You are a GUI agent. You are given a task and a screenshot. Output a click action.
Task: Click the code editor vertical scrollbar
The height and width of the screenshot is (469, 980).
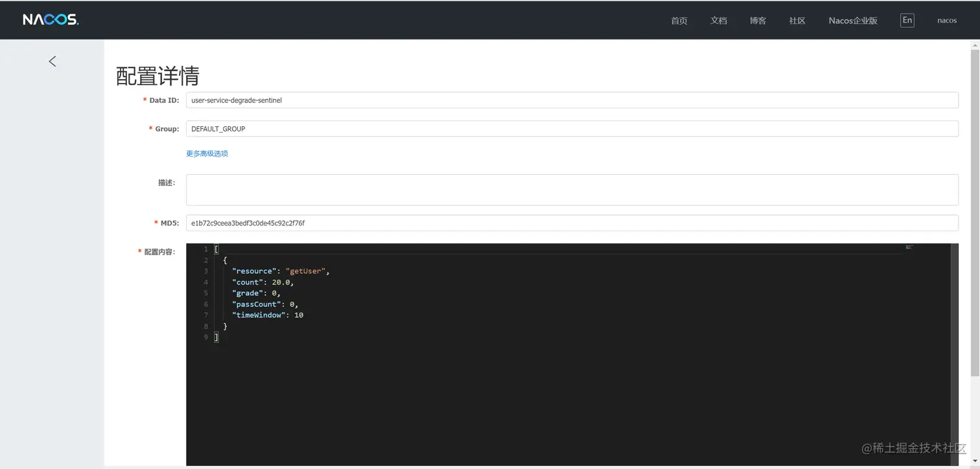(954, 355)
